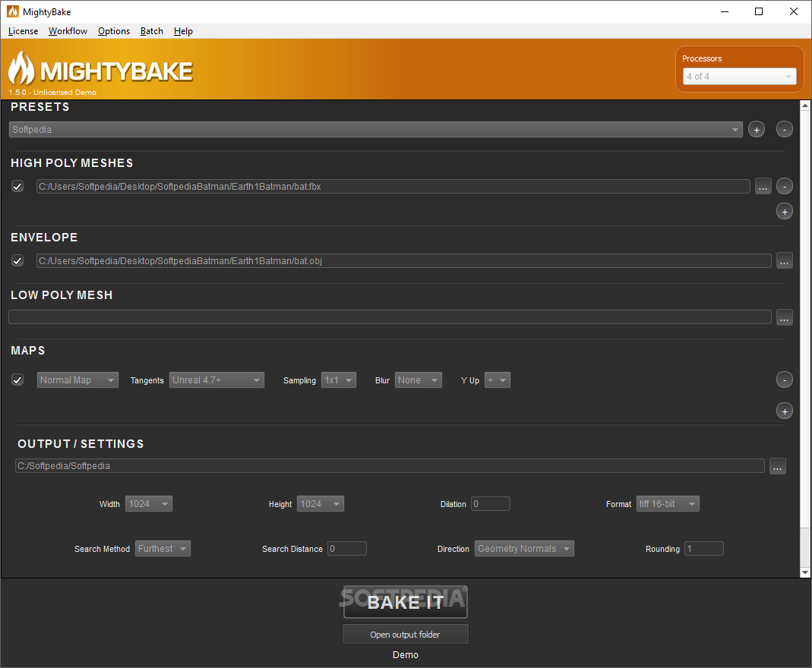
Task: Open the Search Method Furthest dropdown
Action: (x=163, y=549)
